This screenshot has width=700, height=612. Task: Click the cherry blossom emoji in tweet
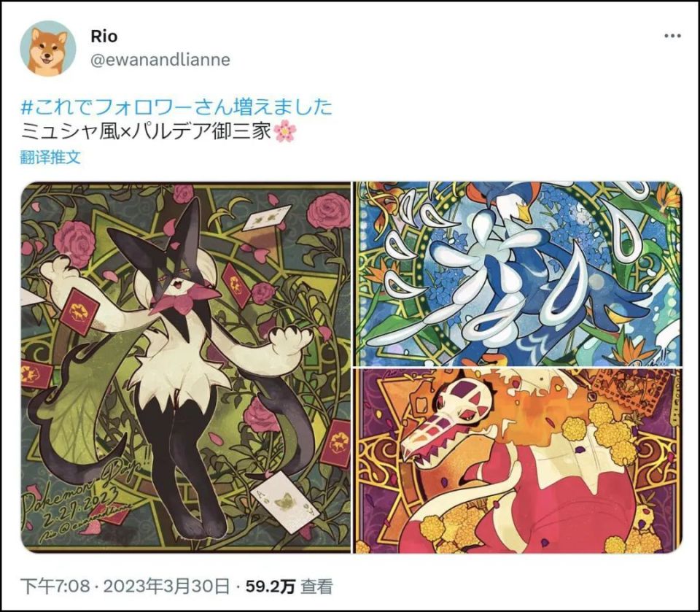pos(284,132)
